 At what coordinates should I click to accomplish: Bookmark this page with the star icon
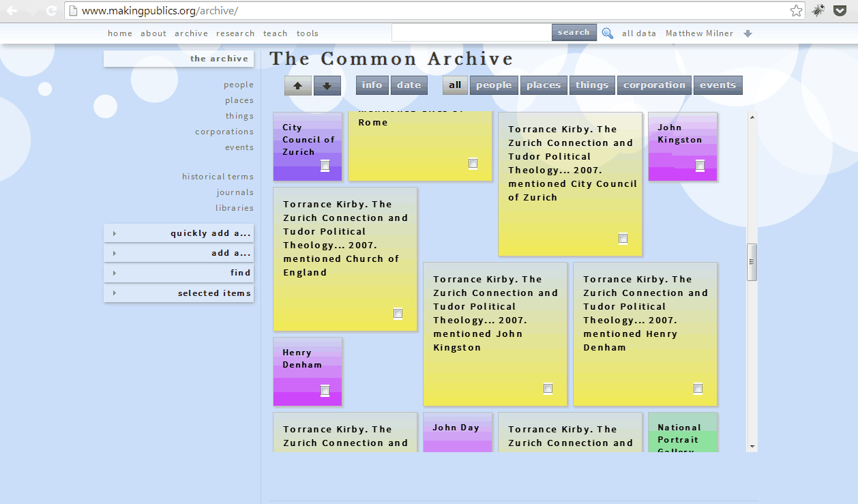point(796,10)
